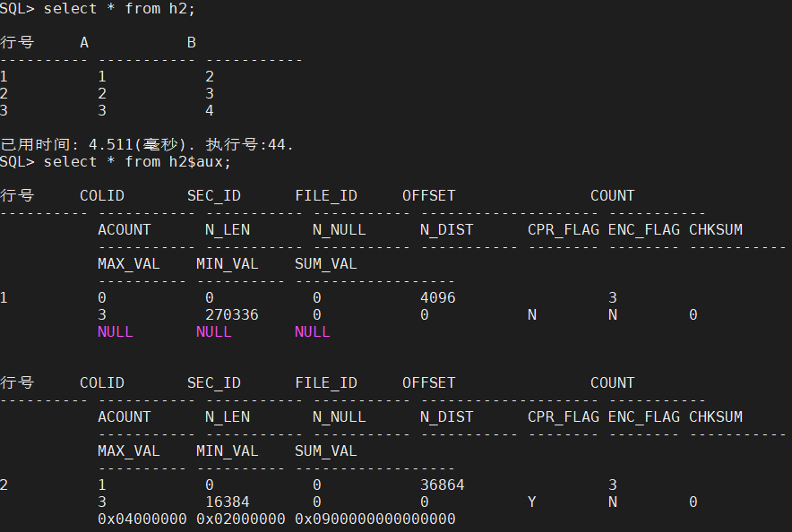Click MAX_VAL value 0x04000000

(142, 519)
